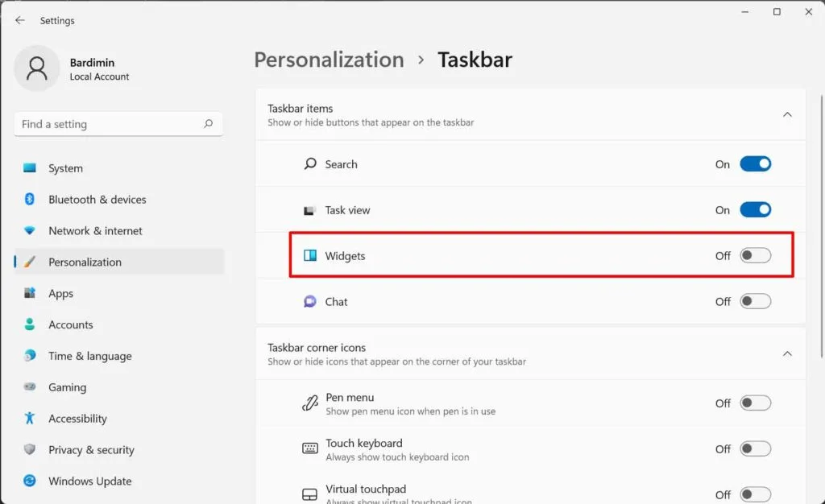Screen dimensions: 825x504
Task: Enable the Widgets toggle
Action: [755, 255]
